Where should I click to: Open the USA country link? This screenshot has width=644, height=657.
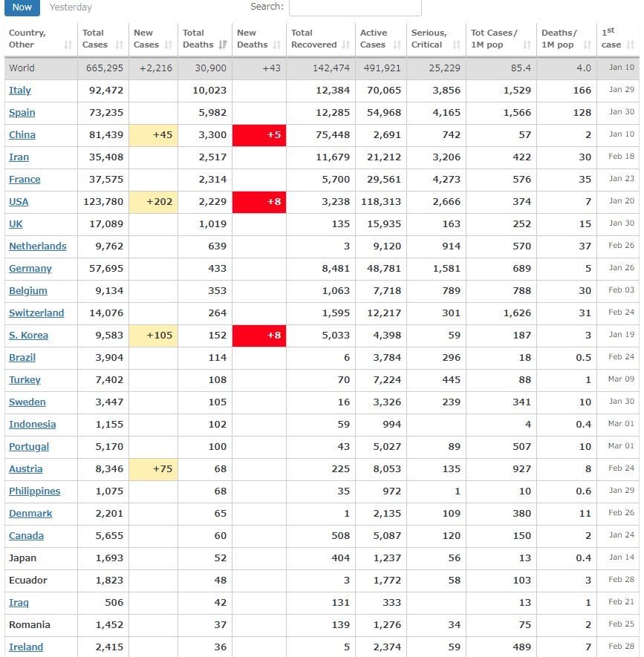(x=19, y=202)
